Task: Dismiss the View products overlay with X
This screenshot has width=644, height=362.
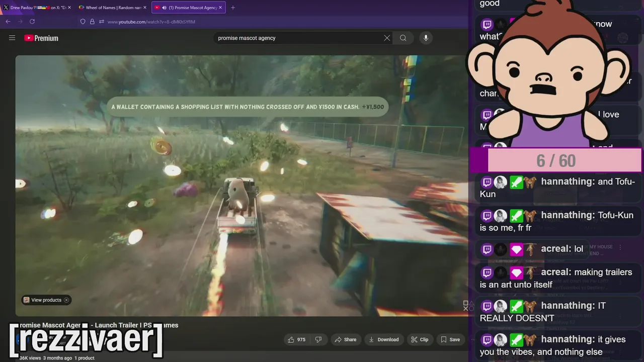Action: click(66, 300)
